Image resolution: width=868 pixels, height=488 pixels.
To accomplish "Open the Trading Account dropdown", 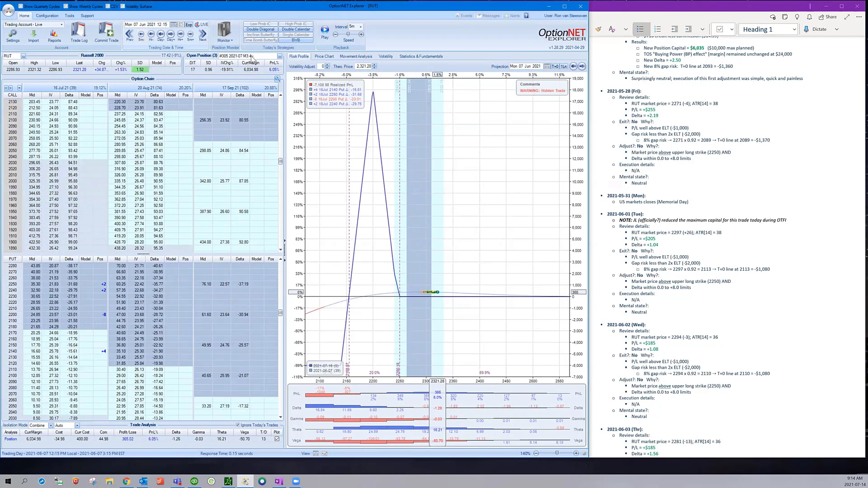I will (61, 24).
